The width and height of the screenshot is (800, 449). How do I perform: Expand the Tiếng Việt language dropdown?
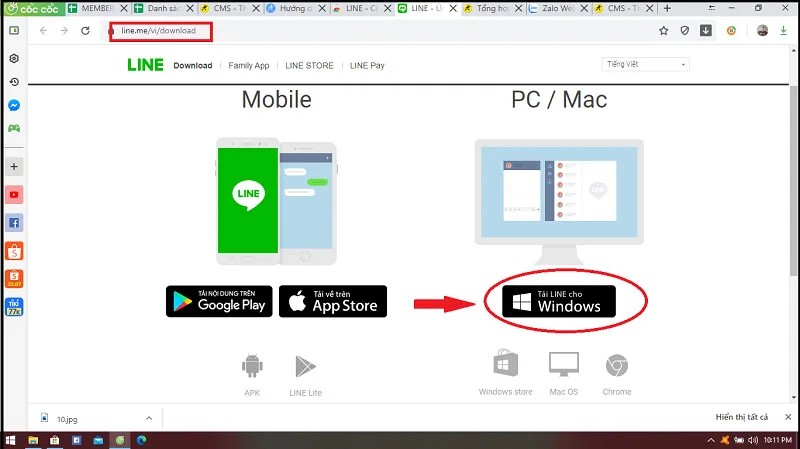[645, 64]
